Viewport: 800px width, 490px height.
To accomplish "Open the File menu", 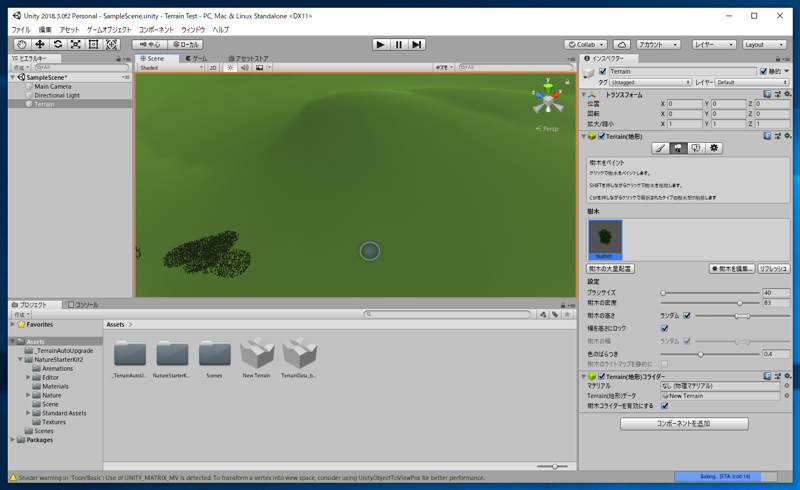I will [x=21, y=30].
